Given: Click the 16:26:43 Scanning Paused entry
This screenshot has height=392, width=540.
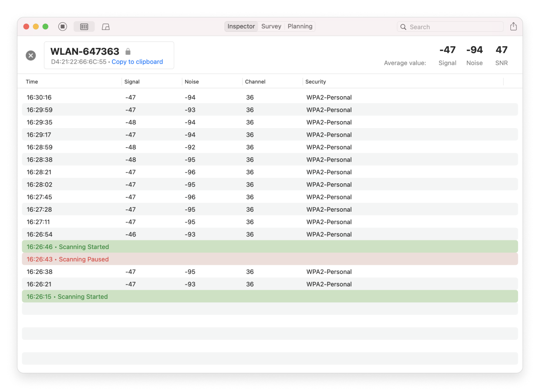Looking at the screenshot, I should 270,259.
